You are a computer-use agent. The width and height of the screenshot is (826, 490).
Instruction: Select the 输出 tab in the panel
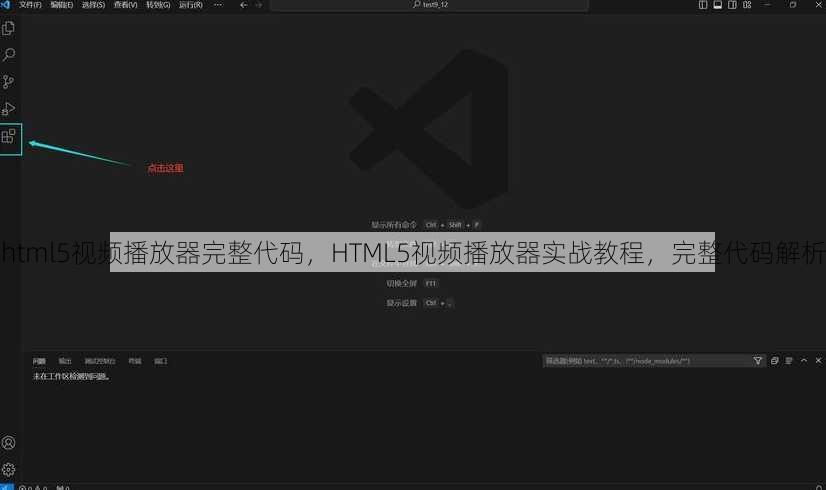(x=65, y=361)
